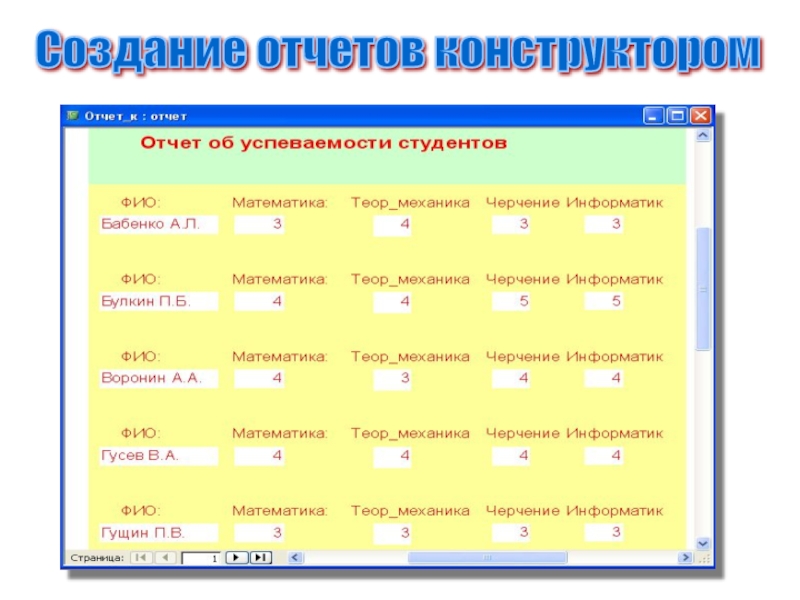Minimize the Отчет_к report window
The height and width of the screenshot is (600, 800).
[x=653, y=116]
